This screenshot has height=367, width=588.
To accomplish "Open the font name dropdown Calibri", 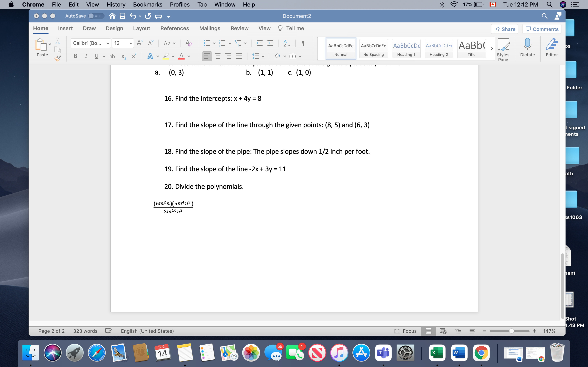I will click(x=108, y=43).
